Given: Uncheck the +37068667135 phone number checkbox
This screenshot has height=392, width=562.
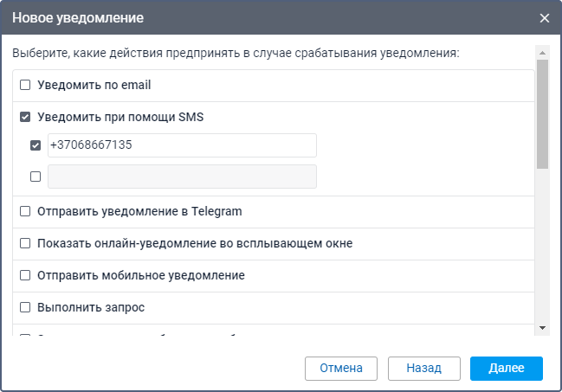Looking at the screenshot, I should pyautogui.click(x=36, y=145).
